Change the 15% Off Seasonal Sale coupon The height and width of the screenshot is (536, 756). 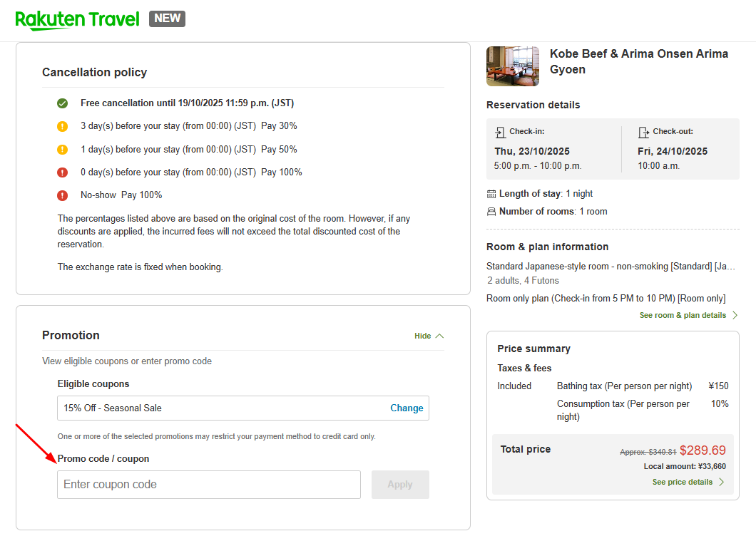tap(407, 408)
